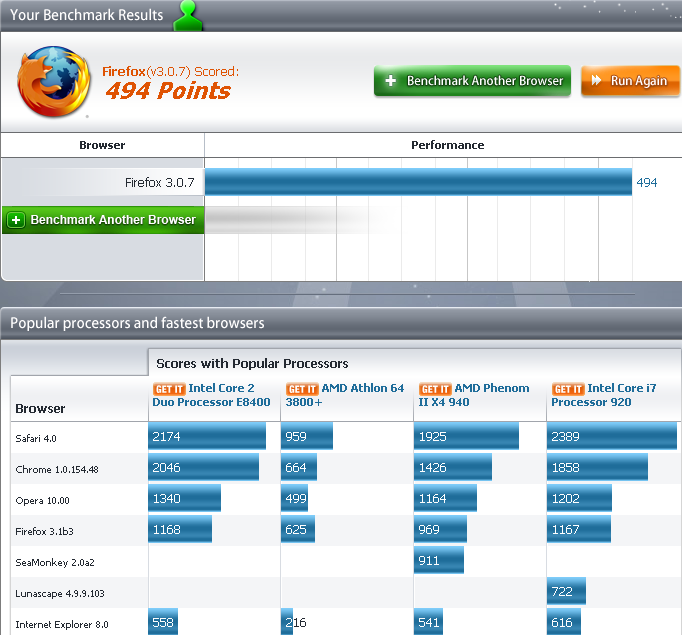Click the Performance column header
This screenshot has width=682, height=635.
(448, 145)
